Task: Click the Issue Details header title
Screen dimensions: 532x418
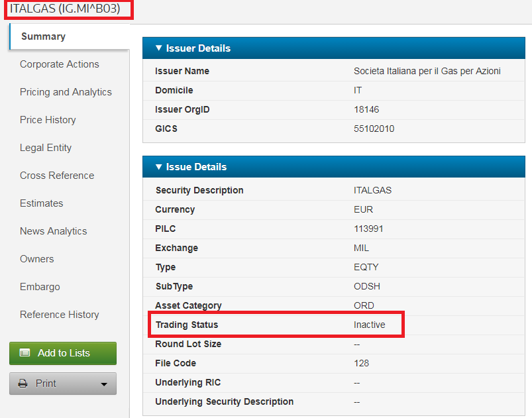Action: point(196,167)
